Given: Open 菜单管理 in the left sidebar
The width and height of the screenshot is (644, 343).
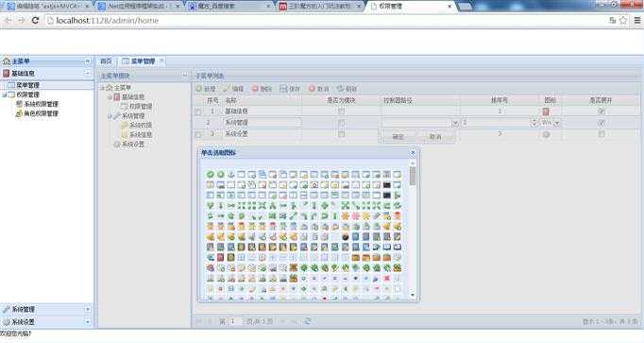Looking at the screenshot, I should click(x=27, y=85).
